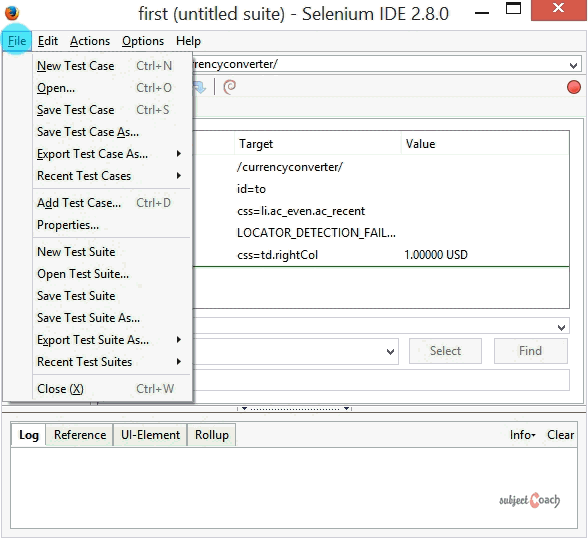Image resolution: width=588 pixels, height=540 pixels.
Task: Open the Target field dropdown arrow
Action: point(390,352)
